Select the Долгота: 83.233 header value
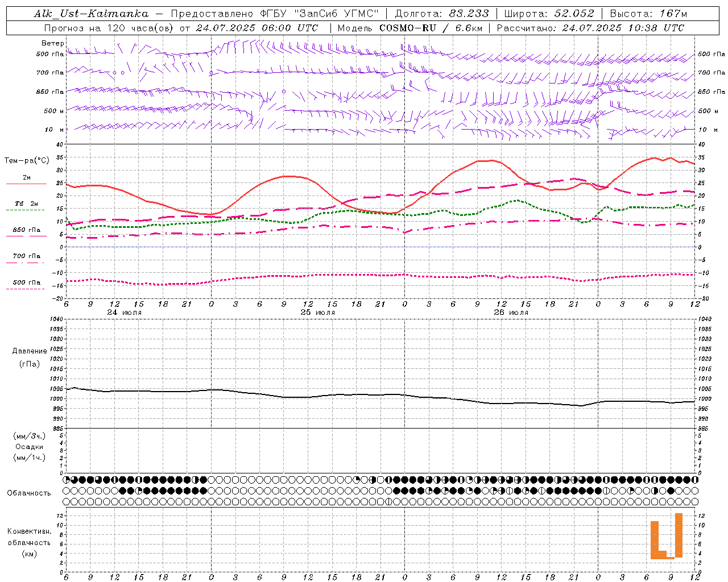 click(x=442, y=14)
